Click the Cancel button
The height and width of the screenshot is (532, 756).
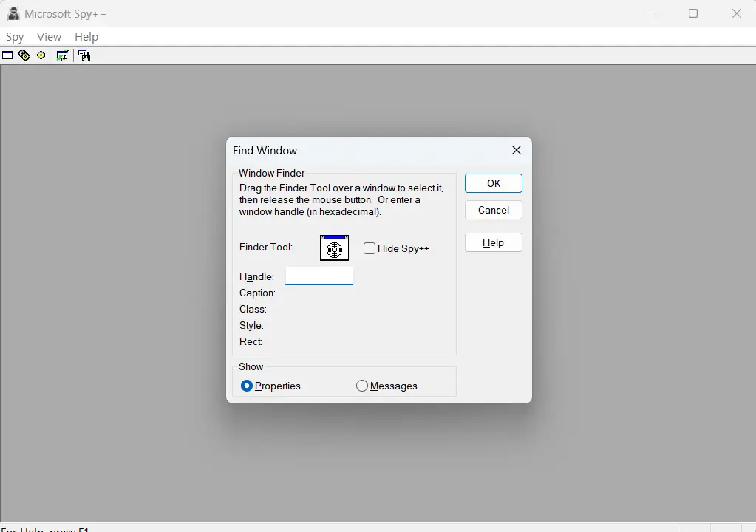pos(493,210)
